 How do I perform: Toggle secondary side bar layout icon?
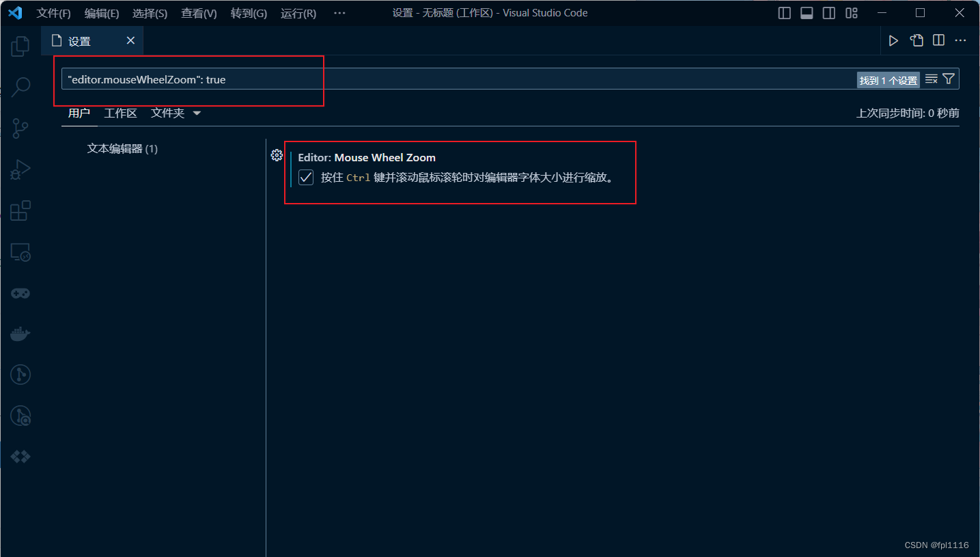tap(828, 13)
